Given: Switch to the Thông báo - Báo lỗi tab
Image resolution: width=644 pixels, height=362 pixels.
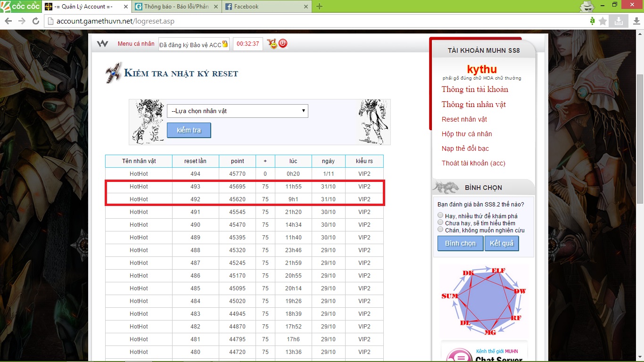Looking at the screenshot, I should click(177, 7).
